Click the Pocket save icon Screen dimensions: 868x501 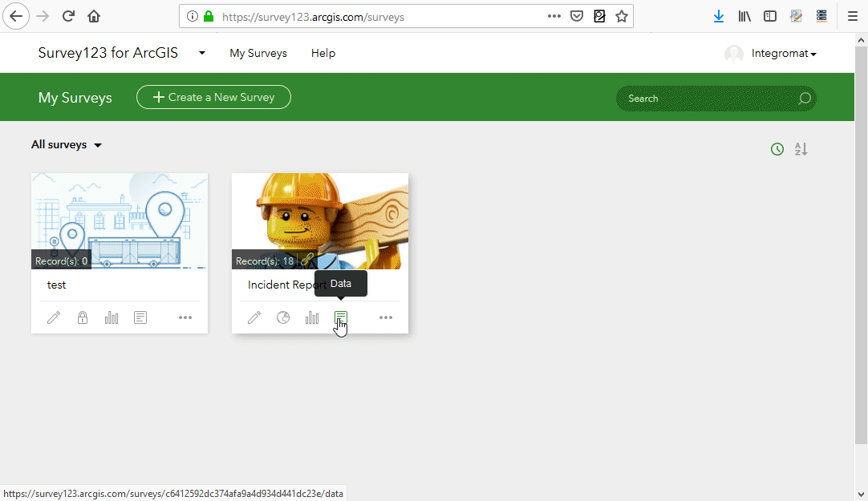pos(577,17)
